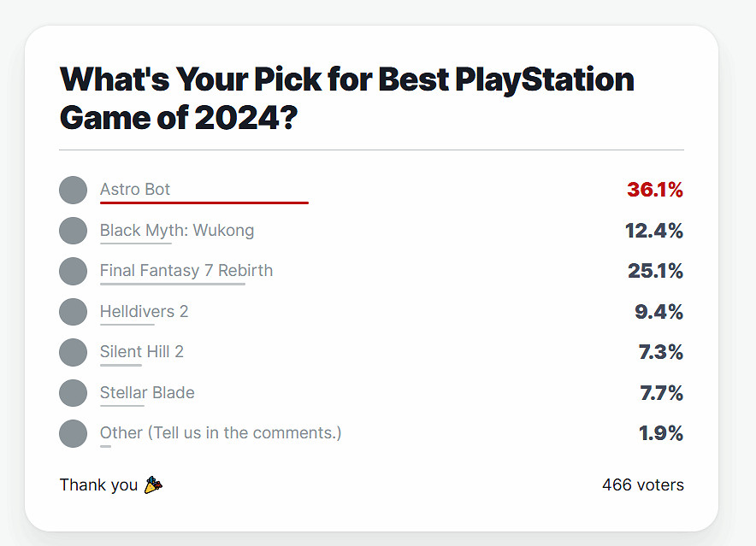The width and height of the screenshot is (756, 546).
Task: Click the gray Final Fantasy 7 result bar
Action: [173, 284]
